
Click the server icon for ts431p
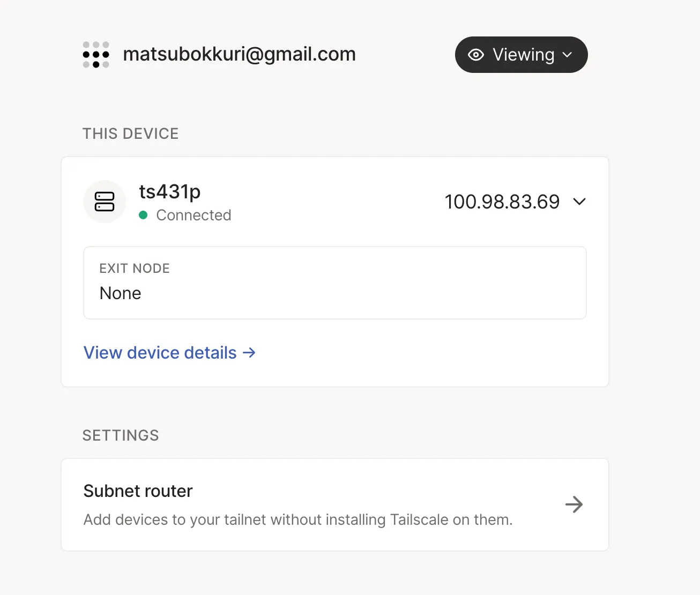click(x=105, y=202)
